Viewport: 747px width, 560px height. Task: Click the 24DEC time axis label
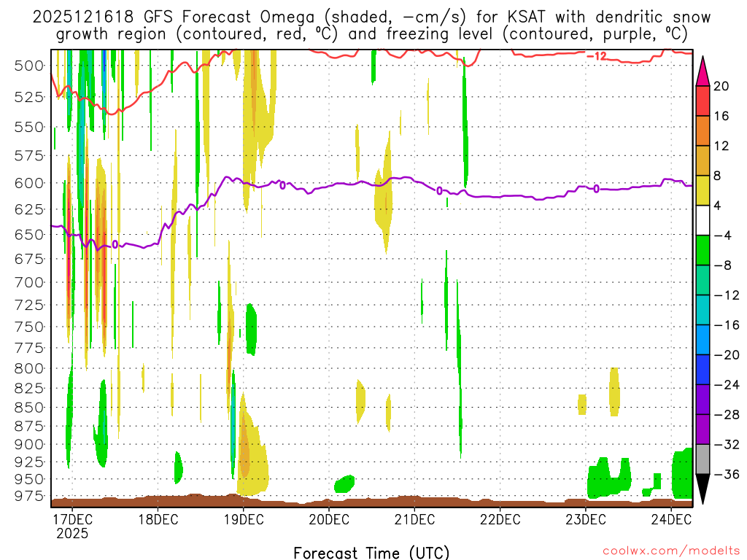671,519
